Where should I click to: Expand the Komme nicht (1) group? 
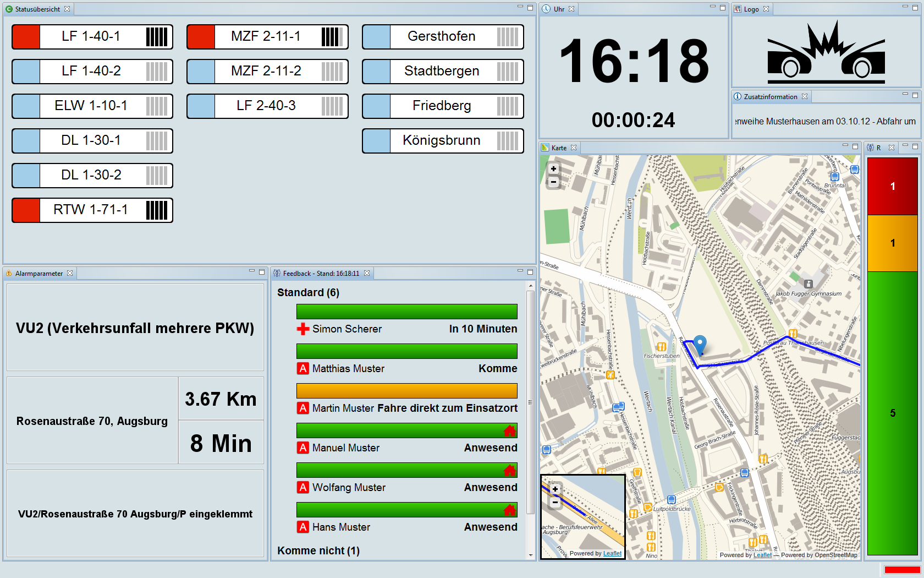(x=318, y=550)
